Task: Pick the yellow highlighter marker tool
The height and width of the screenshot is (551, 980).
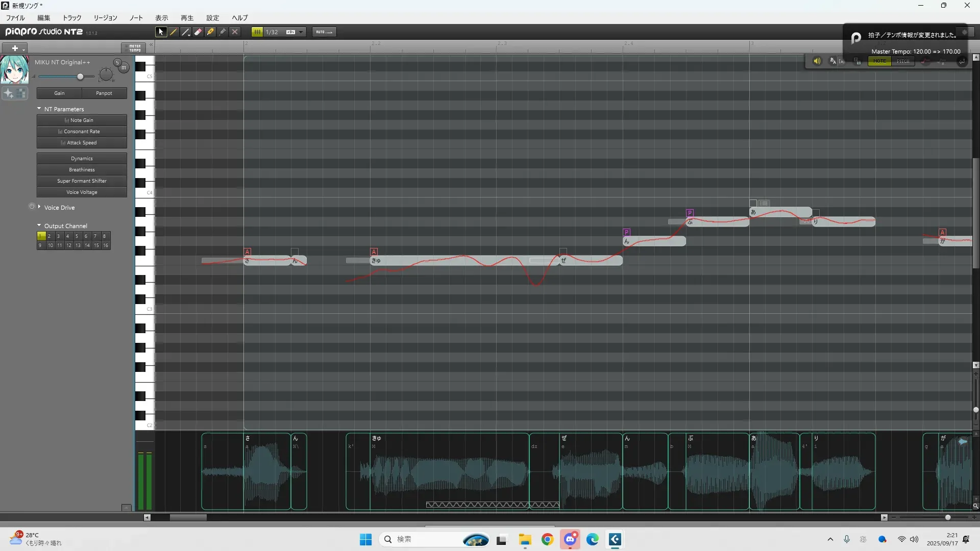Action: [210, 32]
